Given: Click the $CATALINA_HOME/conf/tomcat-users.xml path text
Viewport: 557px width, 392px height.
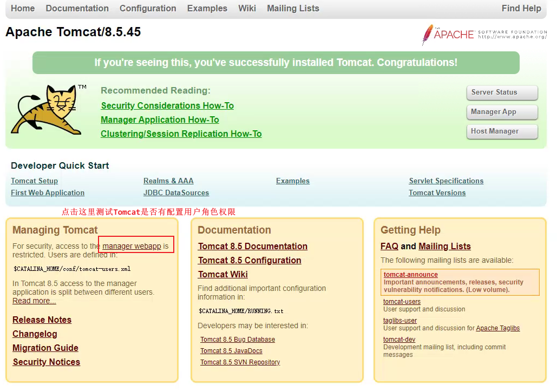Looking at the screenshot, I should [72, 269].
